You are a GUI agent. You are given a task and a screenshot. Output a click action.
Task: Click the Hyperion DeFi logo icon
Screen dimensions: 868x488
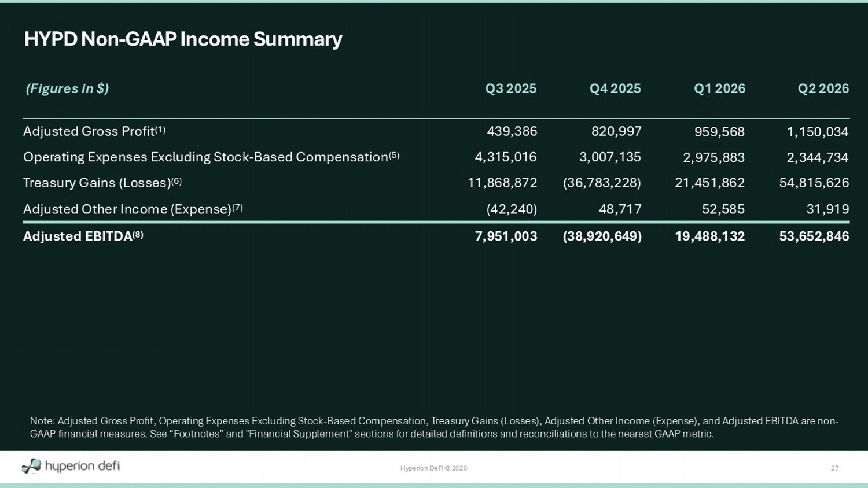coord(31,466)
